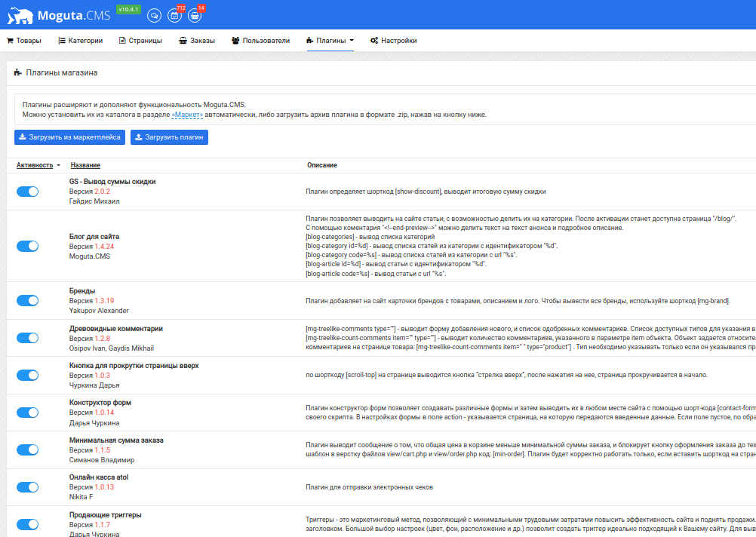The height and width of the screenshot is (537, 756).
Task: Toggle Конструктор форм plugin switch
Action: [27, 413]
